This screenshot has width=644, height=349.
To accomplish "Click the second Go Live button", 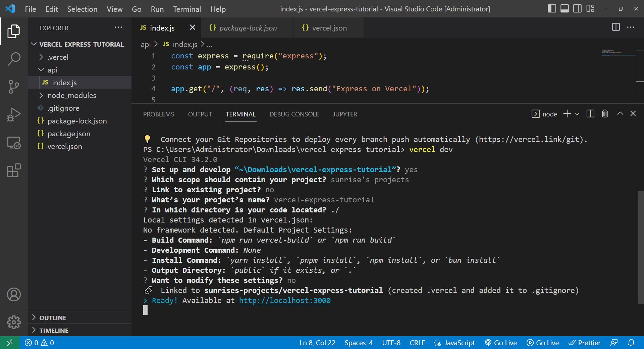I will click(x=543, y=343).
